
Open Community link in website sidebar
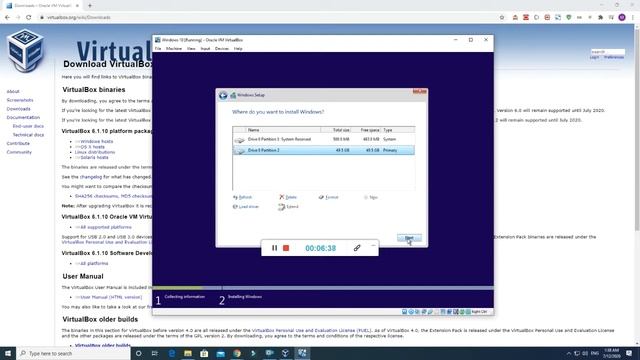click(x=19, y=152)
